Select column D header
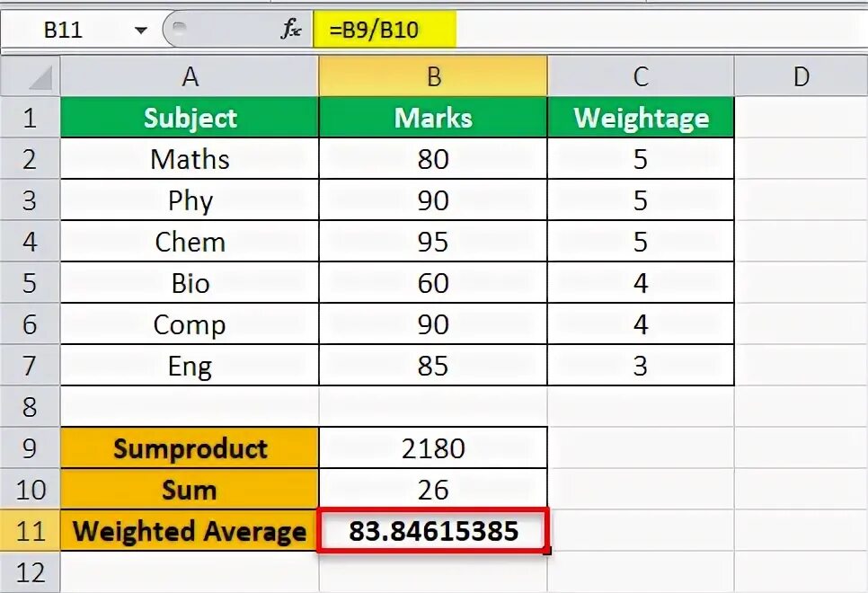The image size is (868, 593). coord(801,75)
